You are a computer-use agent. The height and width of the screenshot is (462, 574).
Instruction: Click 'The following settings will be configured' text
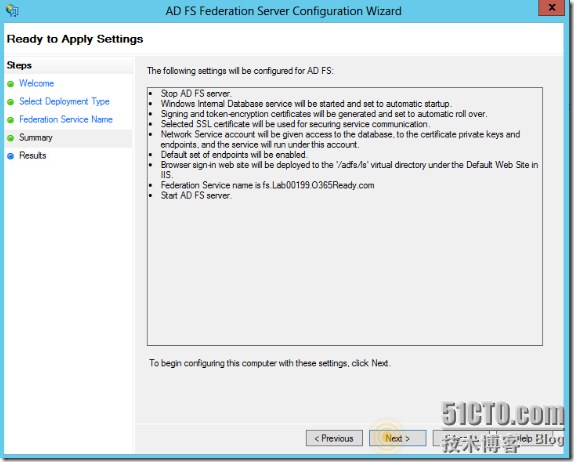pyautogui.click(x=240, y=71)
